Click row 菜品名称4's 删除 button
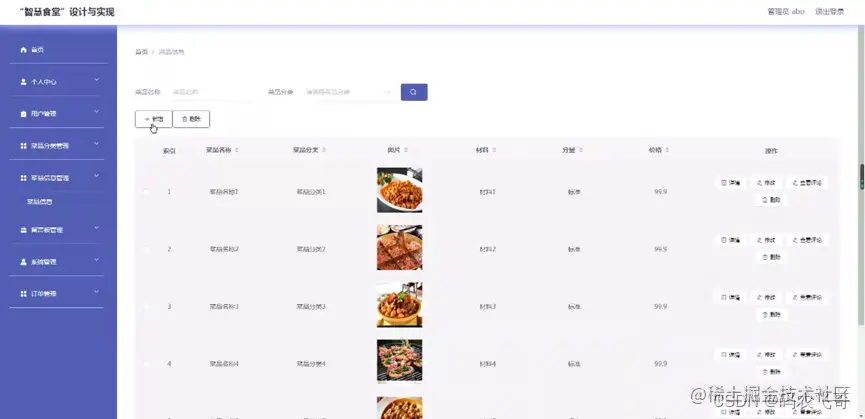Viewport: 865px width, 419px height. [771, 372]
